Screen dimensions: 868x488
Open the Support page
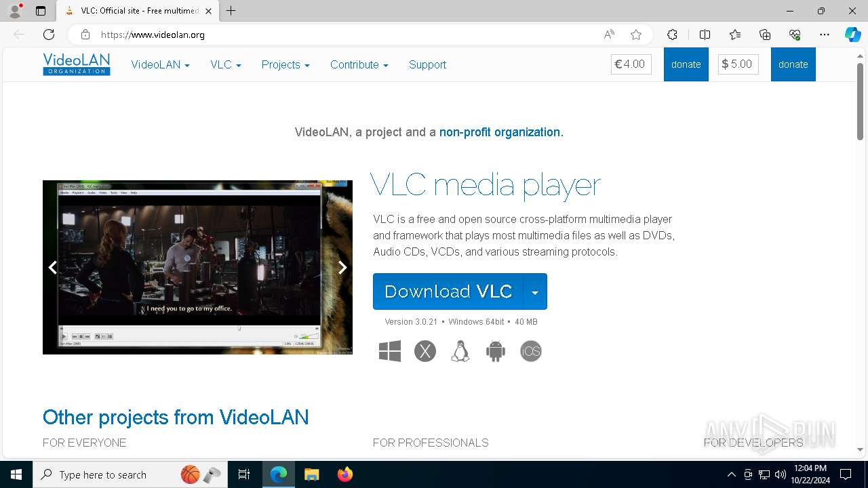(427, 65)
